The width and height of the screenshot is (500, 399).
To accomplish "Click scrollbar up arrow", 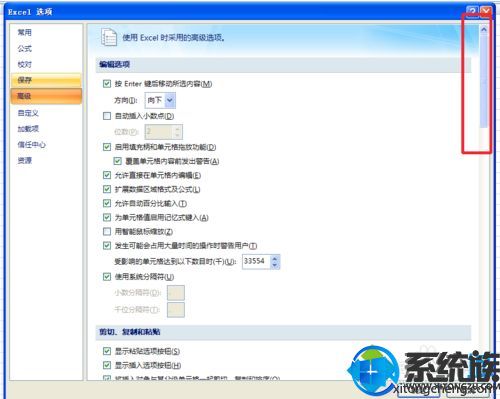I will click(x=484, y=30).
